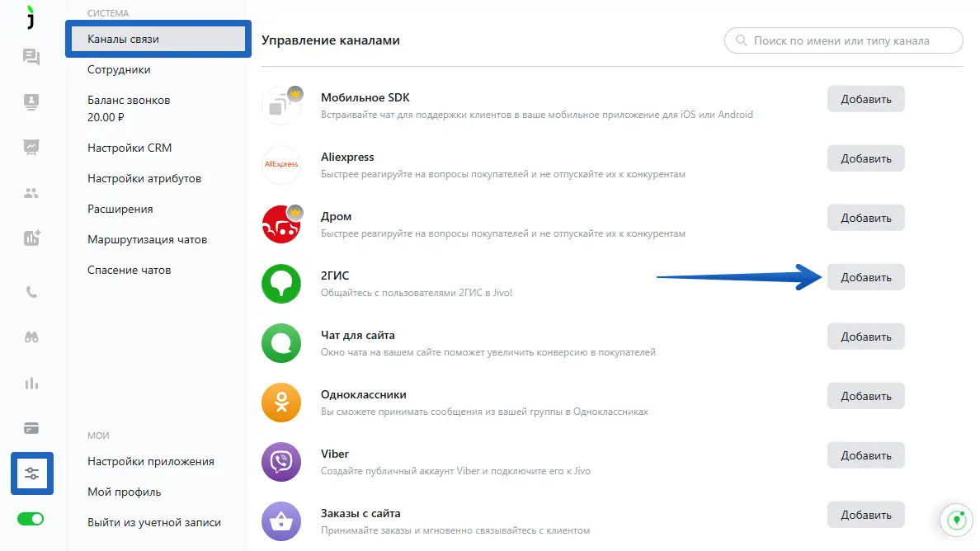Image resolution: width=980 pixels, height=551 pixels.
Task: Click the Aliexpress channel logo
Action: coord(281,164)
